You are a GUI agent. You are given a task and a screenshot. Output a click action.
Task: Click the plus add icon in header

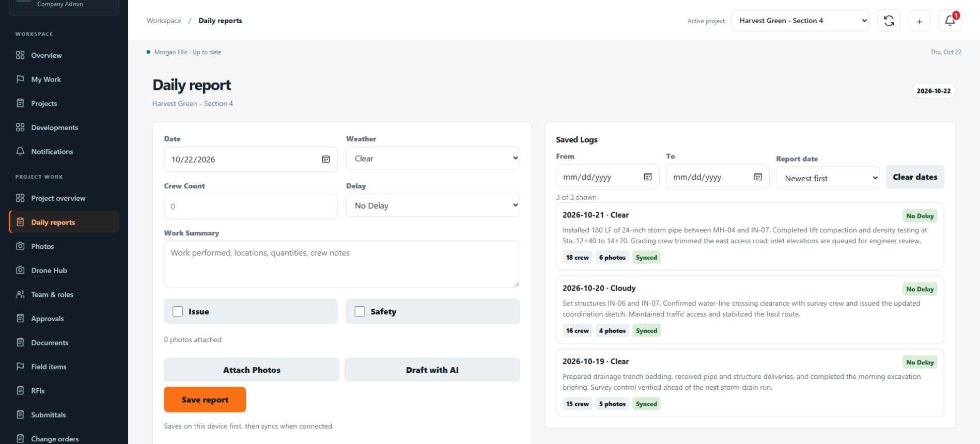pyautogui.click(x=919, y=21)
